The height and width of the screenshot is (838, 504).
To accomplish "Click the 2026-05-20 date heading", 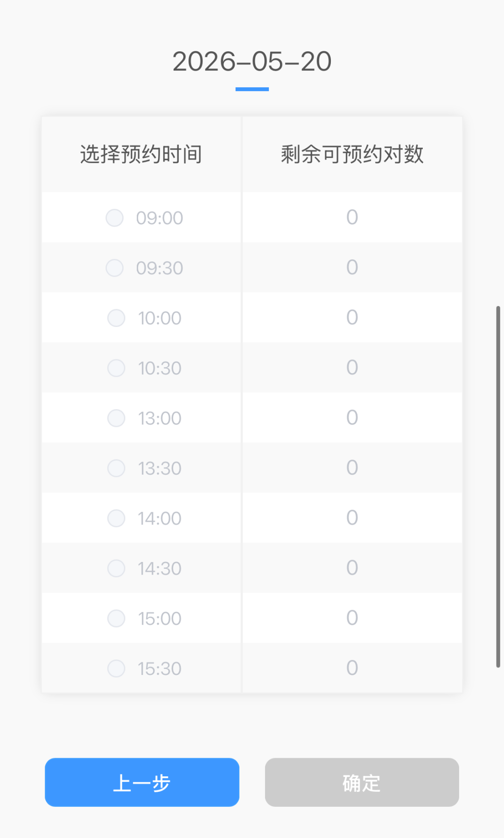I will [252, 62].
